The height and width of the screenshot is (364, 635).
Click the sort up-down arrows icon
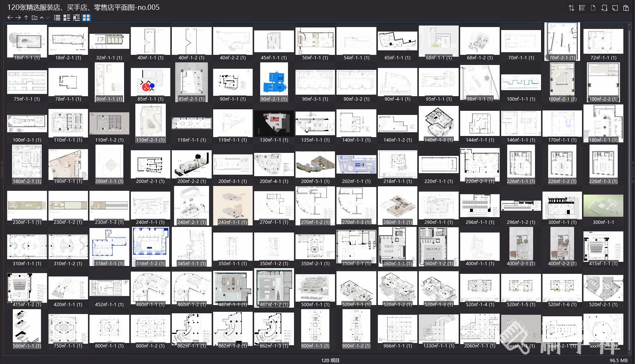571,8
